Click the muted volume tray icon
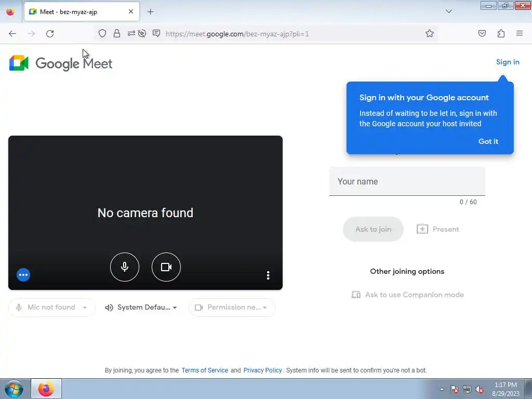 [480, 389]
